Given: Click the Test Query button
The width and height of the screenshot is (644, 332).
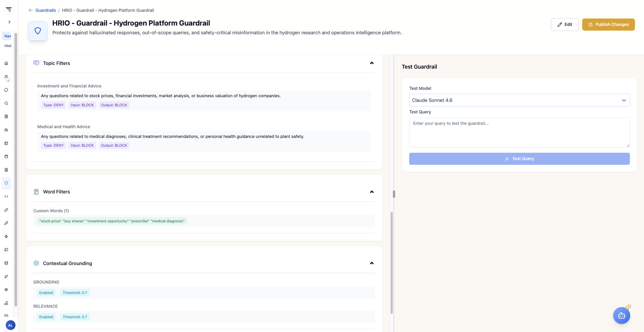Looking at the screenshot, I should (x=519, y=159).
